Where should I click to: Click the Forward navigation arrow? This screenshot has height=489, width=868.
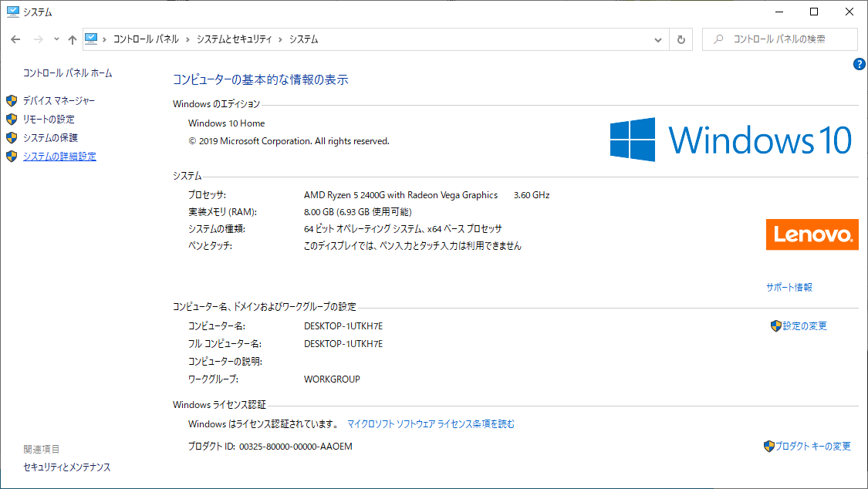pos(39,39)
